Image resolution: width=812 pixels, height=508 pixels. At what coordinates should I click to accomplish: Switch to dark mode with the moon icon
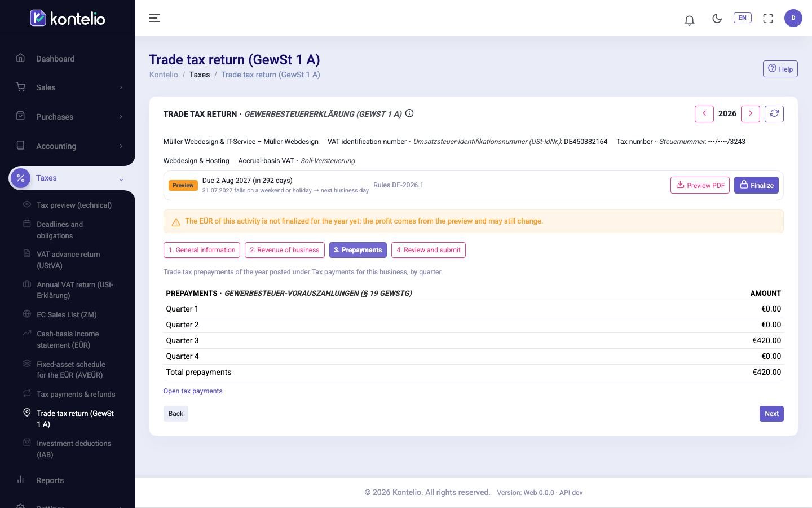(x=717, y=18)
